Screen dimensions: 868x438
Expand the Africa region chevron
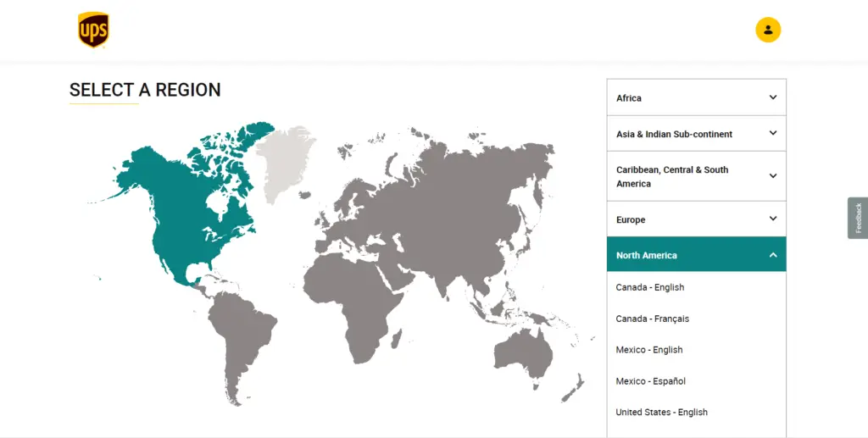tap(773, 97)
